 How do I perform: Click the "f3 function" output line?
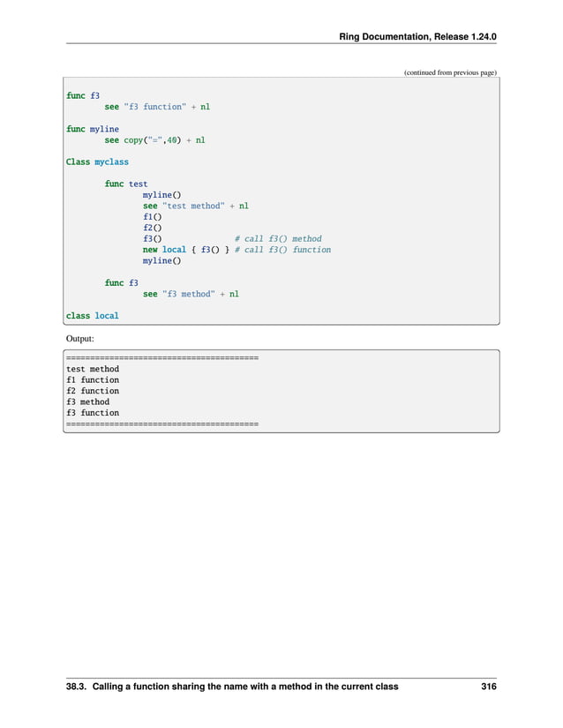(x=93, y=413)
